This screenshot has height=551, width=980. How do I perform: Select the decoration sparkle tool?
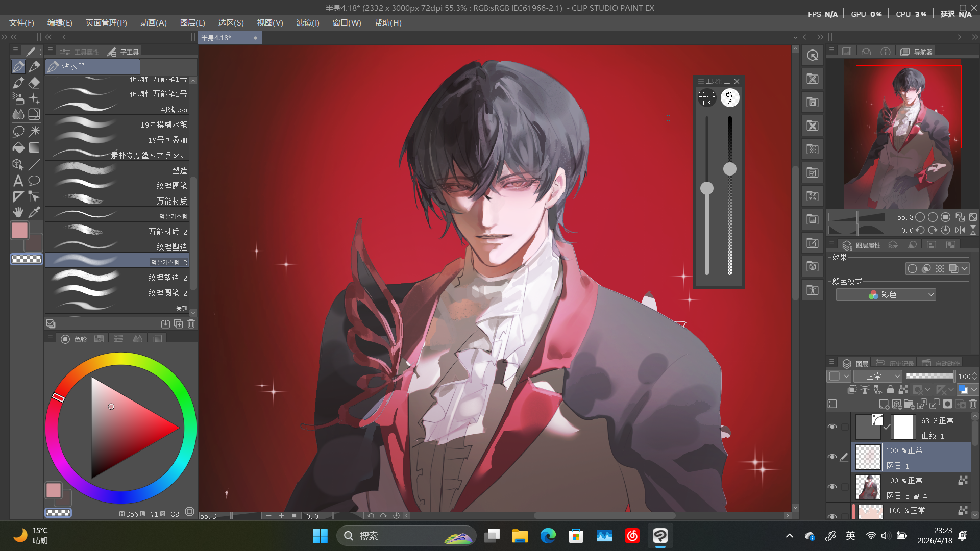[34, 98]
